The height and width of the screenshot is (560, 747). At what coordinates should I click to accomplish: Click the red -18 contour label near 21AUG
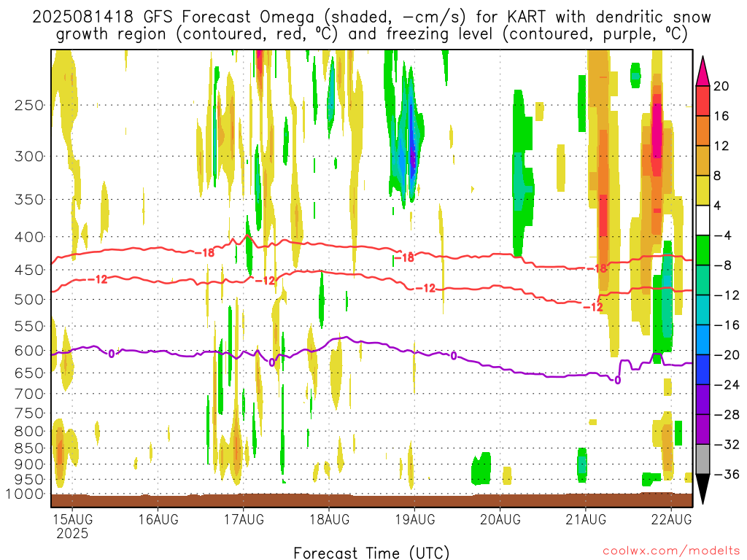597,268
